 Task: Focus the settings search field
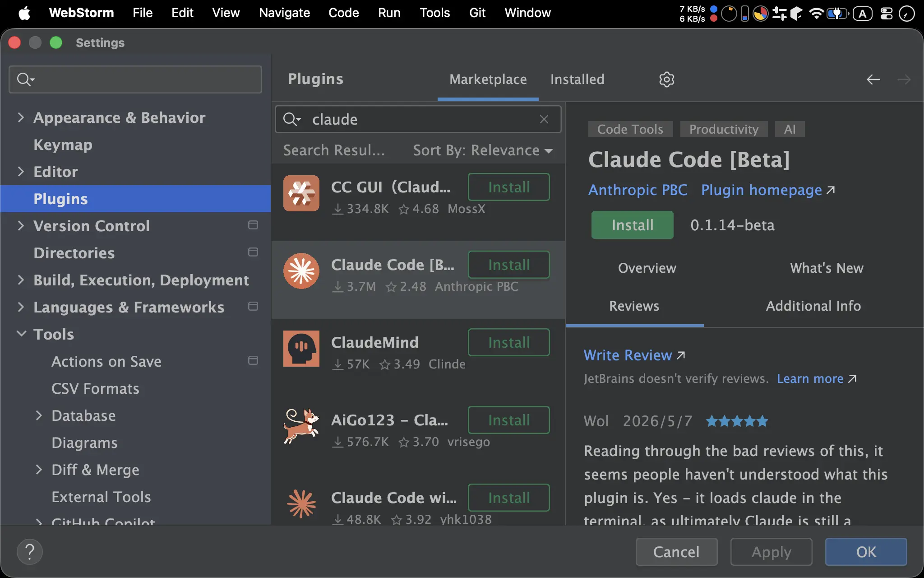135,79
